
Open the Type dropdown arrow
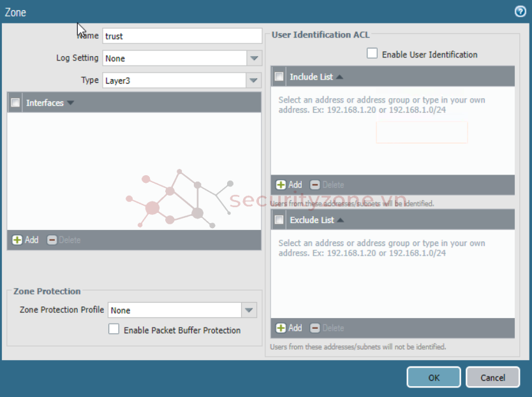click(x=253, y=80)
